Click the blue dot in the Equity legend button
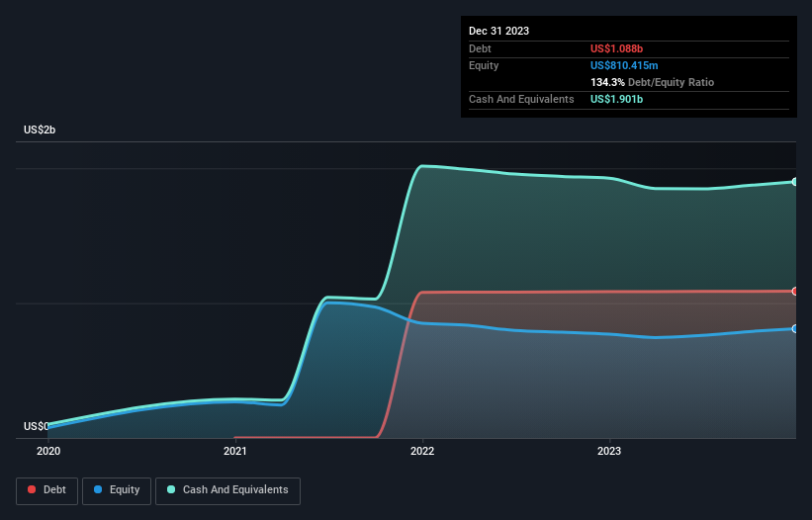This screenshot has height=520, width=812. pos(98,489)
